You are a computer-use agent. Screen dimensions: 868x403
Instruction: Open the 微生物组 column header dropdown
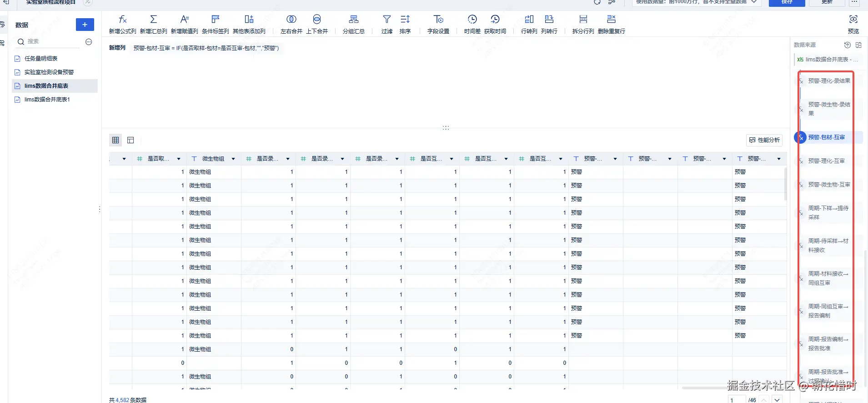click(x=233, y=159)
